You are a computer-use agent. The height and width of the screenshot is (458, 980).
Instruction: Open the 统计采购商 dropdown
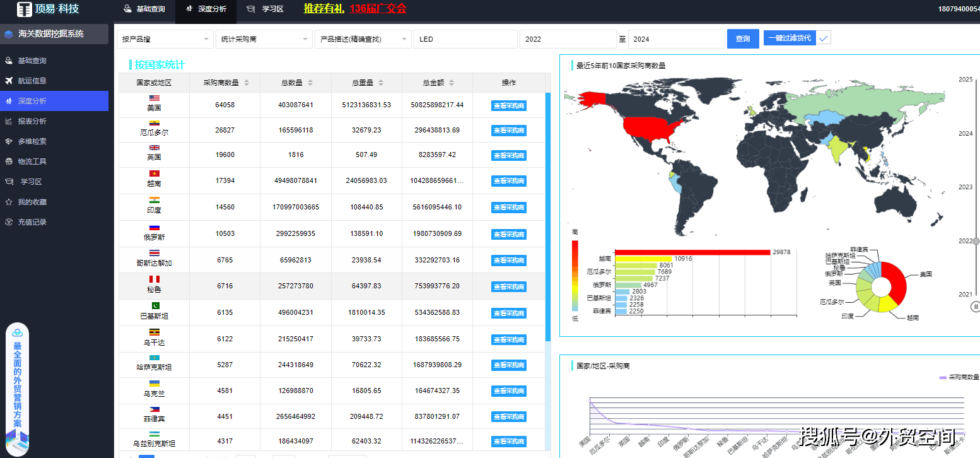[x=264, y=39]
